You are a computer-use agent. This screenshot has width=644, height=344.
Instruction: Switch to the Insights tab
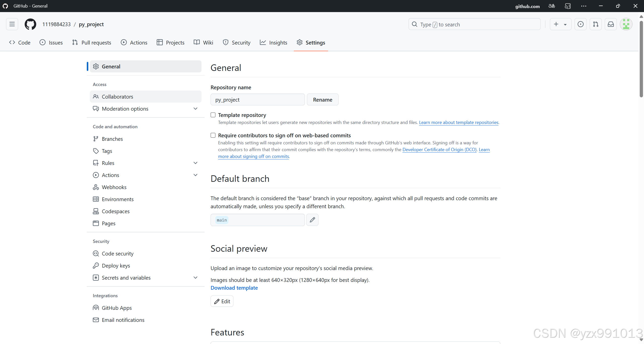[273, 42]
